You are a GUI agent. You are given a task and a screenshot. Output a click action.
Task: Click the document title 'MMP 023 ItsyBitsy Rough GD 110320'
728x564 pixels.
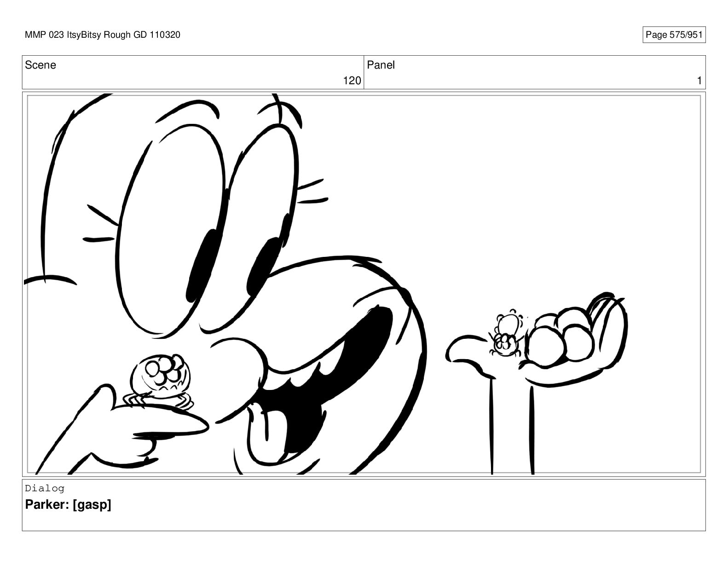[x=103, y=35]
